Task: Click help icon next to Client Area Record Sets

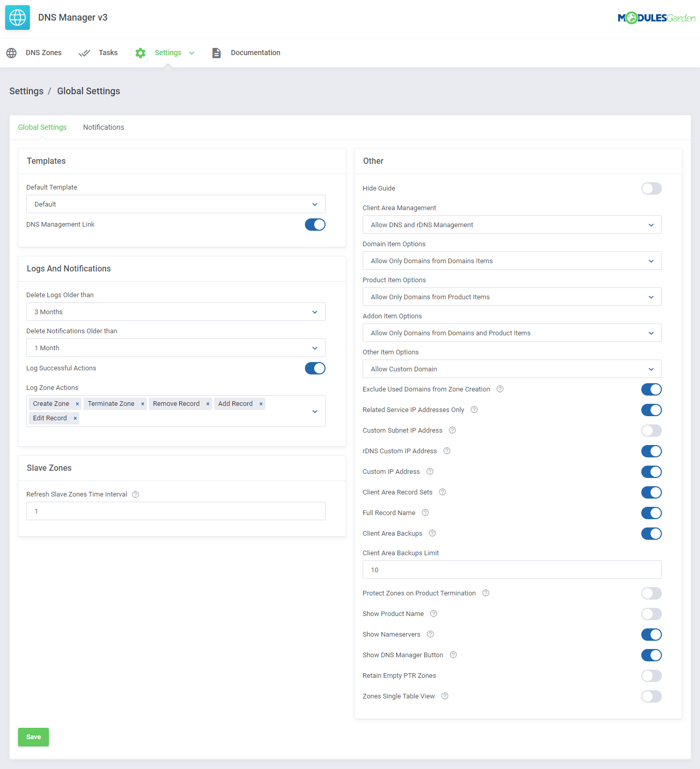Action: pyautogui.click(x=442, y=492)
